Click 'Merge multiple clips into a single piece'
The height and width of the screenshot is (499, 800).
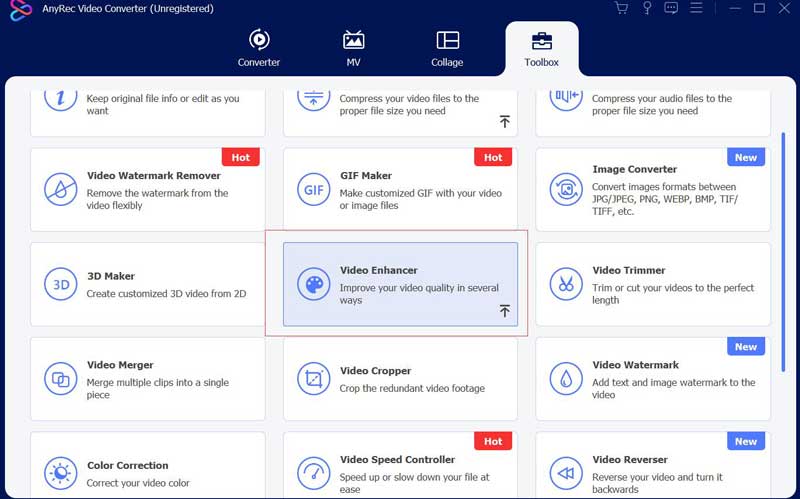tap(158, 388)
